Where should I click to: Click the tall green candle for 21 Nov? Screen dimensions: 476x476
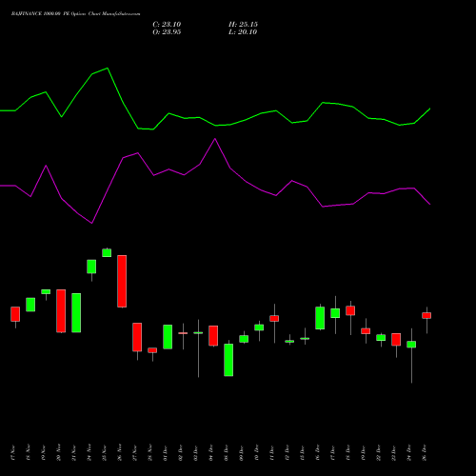tap(76, 313)
